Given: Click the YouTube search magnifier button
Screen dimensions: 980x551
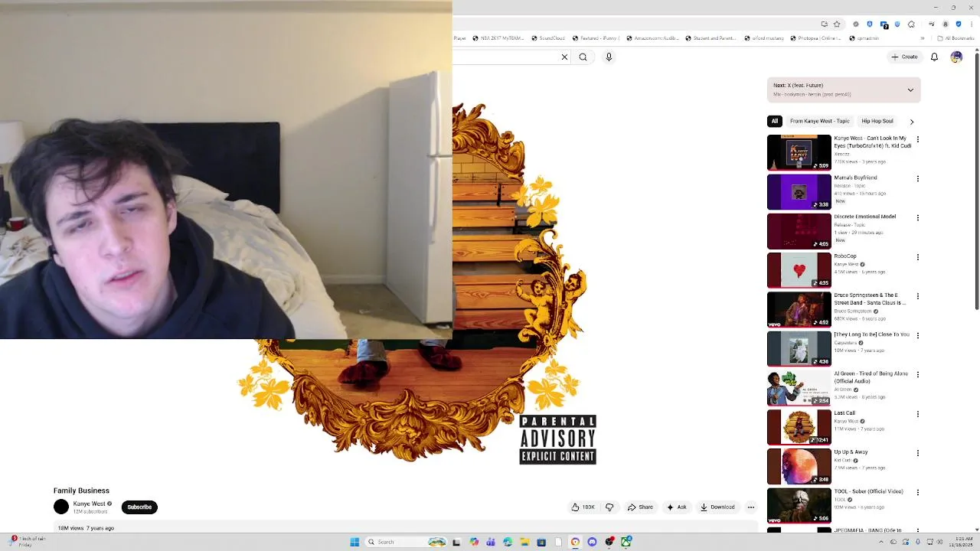Looking at the screenshot, I should (583, 57).
